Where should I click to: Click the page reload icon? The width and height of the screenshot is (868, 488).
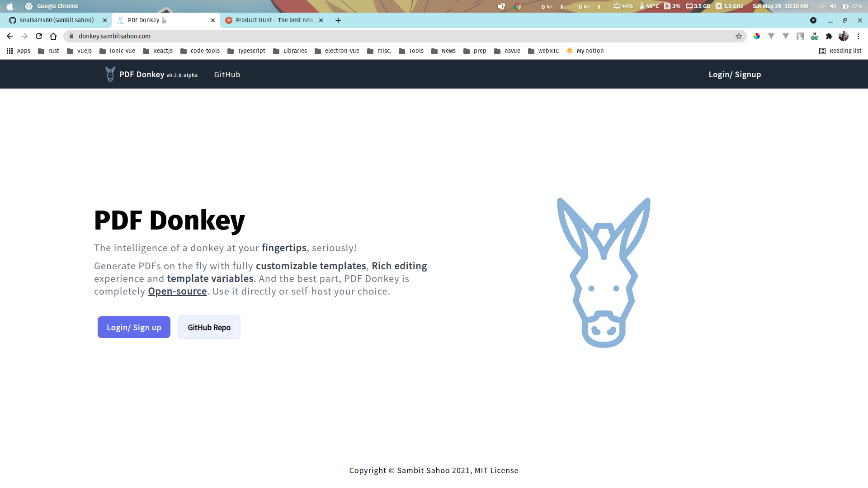click(38, 36)
